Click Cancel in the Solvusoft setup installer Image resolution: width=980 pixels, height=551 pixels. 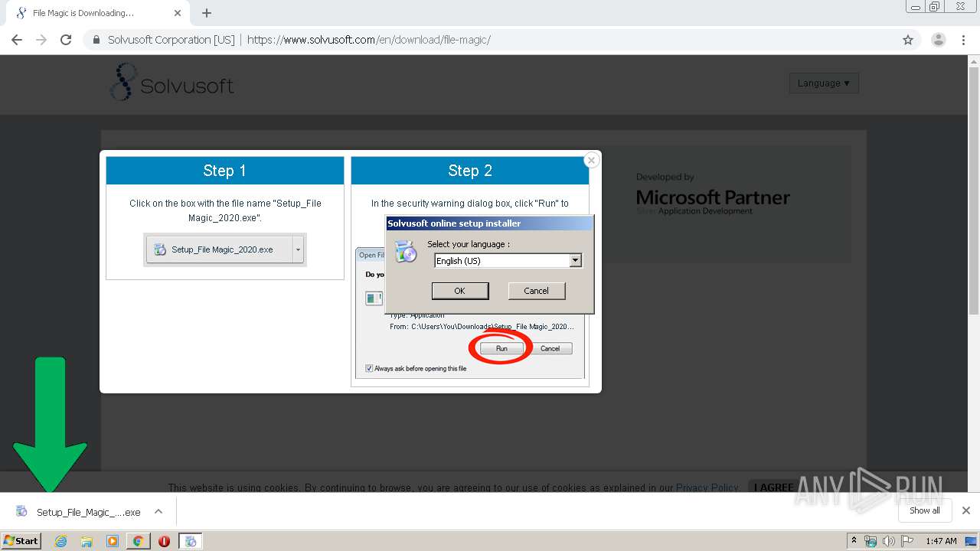point(536,291)
